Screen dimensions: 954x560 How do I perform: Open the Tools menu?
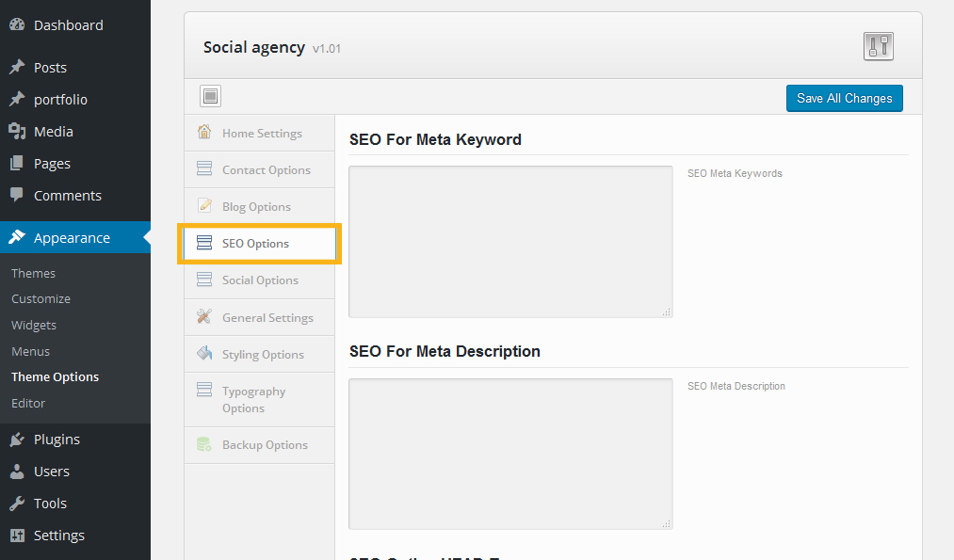click(x=74, y=504)
